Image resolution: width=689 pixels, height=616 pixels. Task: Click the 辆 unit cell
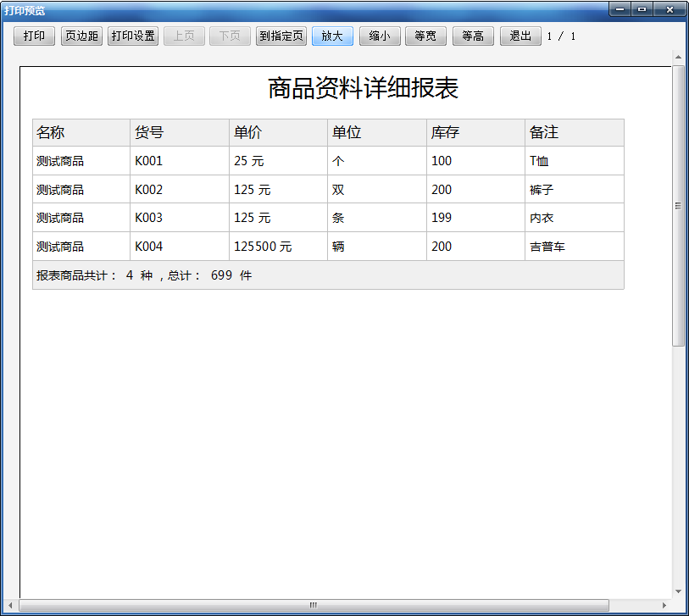[x=377, y=247]
